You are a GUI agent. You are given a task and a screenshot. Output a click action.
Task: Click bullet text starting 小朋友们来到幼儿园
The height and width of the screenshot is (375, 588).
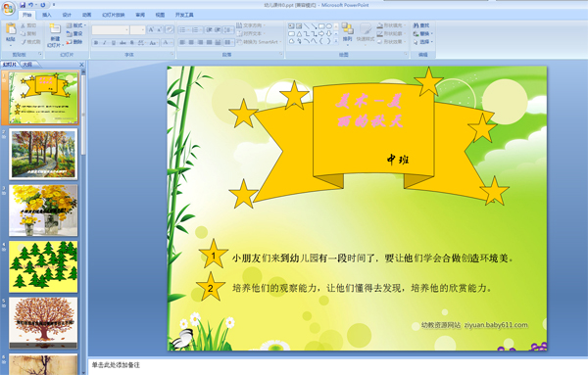pyautogui.click(x=372, y=258)
